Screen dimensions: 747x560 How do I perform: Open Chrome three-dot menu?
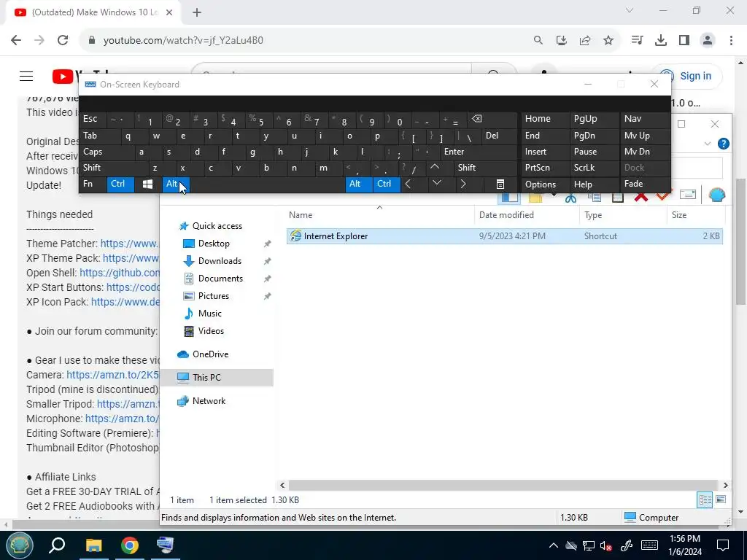[731, 41]
